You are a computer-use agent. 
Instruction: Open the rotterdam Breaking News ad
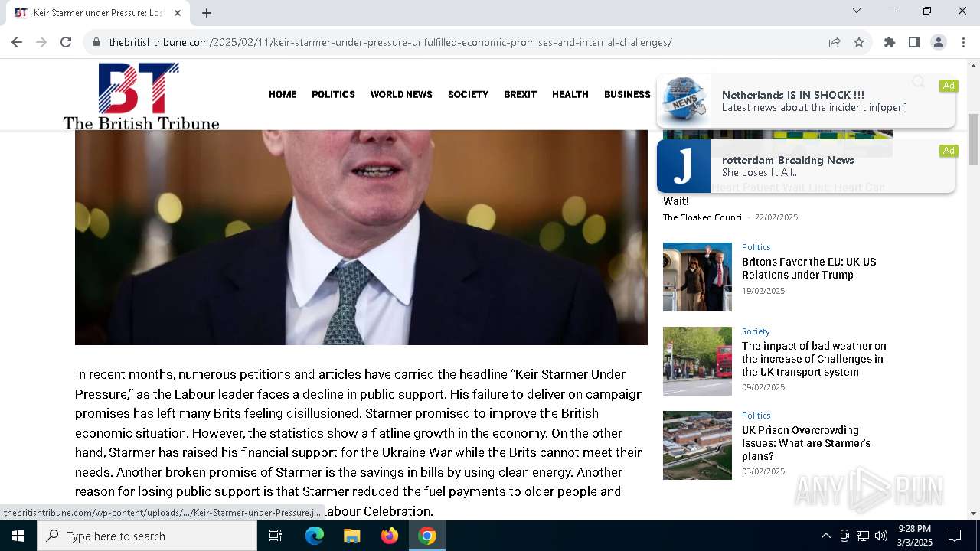[806, 166]
